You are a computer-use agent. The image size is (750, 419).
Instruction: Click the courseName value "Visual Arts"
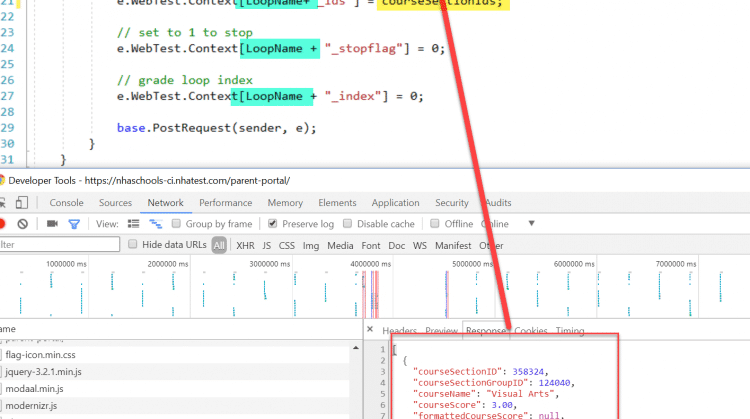point(520,394)
